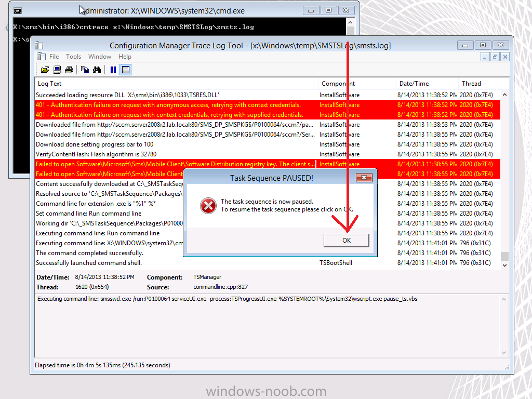This screenshot has width=532, height=399.
Task: Select the 'Successfully launched command shell.' row
Action: [x=268, y=262]
